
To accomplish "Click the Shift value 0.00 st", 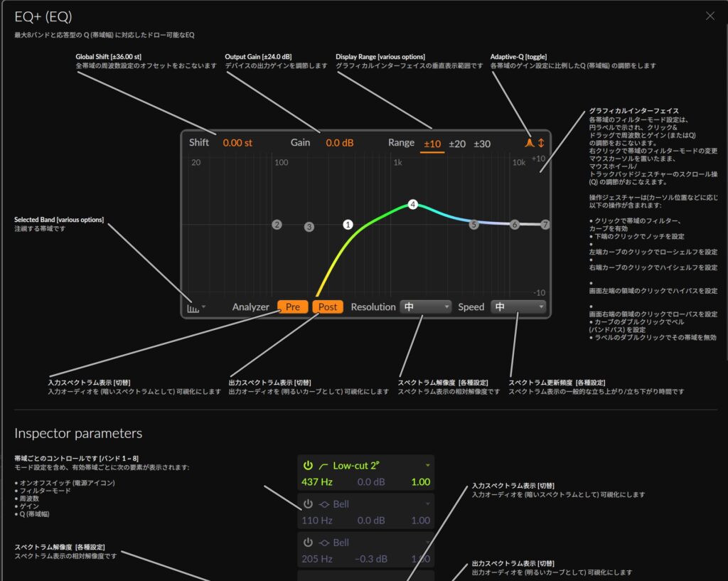I will coord(237,143).
